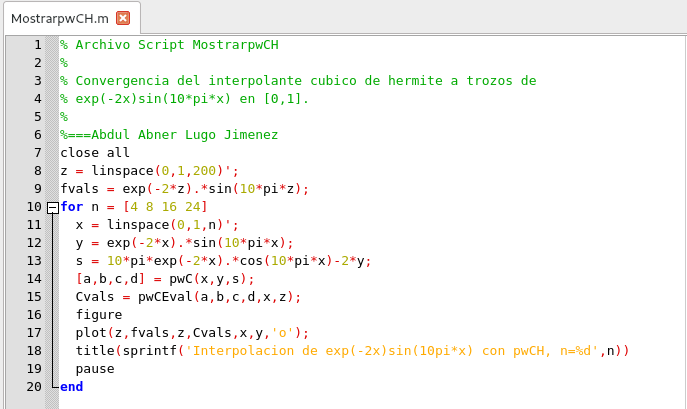Click line number 7 in gutter
The height and width of the screenshot is (409, 687).
(38, 153)
